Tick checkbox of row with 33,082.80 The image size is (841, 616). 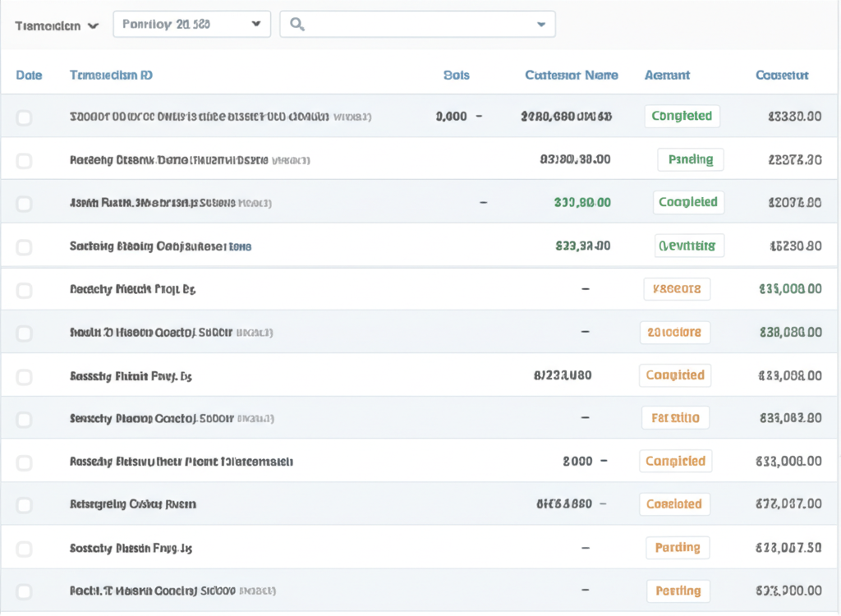click(24, 420)
